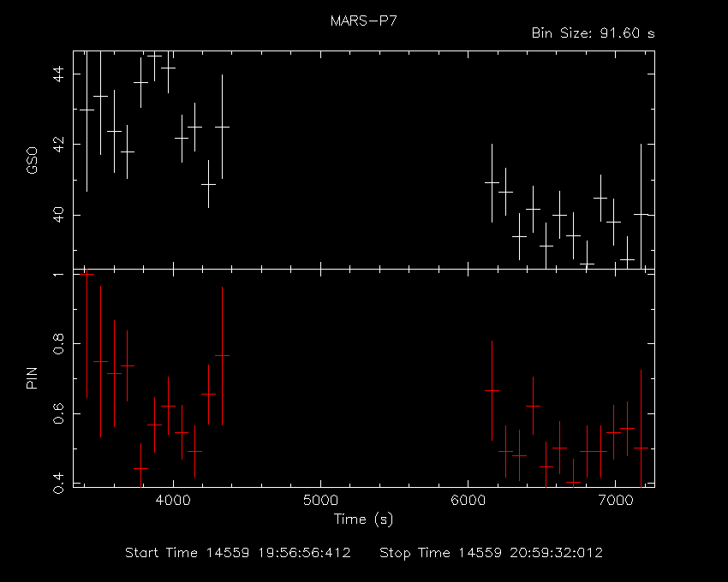Click the 5000 x-axis tick label
The width and height of the screenshot is (728, 582).
320,501
